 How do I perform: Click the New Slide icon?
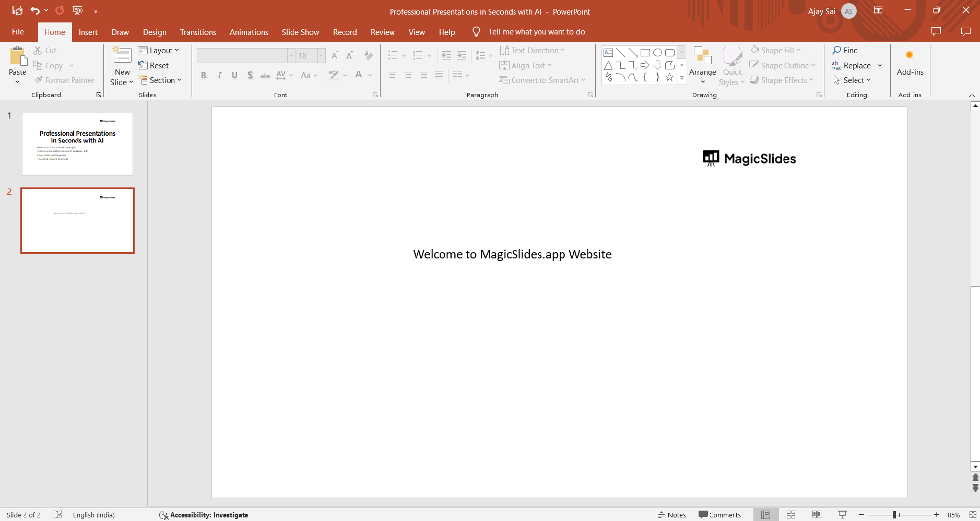pyautogui.click(x=122, y=55)
